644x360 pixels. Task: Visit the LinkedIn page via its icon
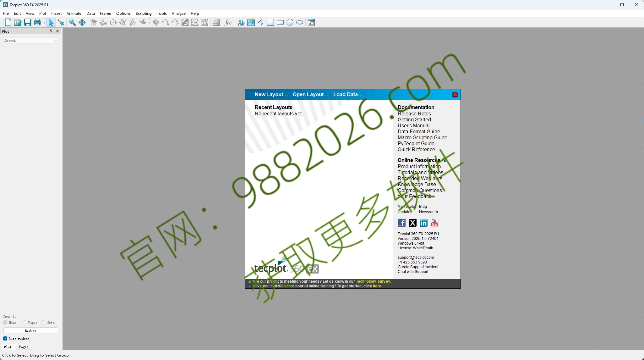tap(423, 223)
